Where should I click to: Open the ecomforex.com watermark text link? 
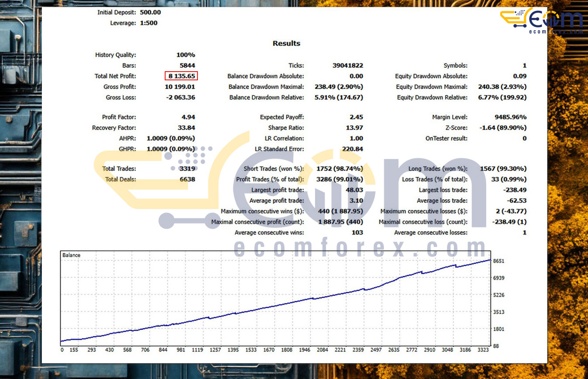point(360,249)
